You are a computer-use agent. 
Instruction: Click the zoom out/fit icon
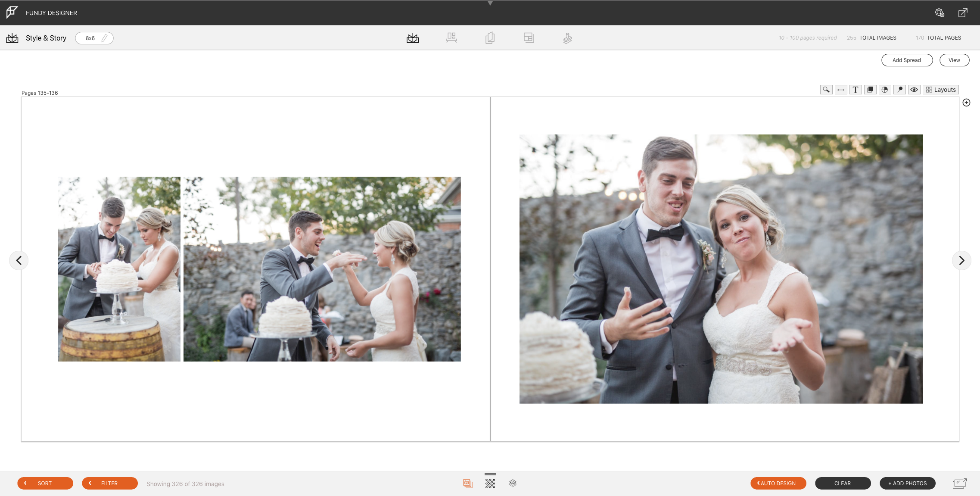841,89
